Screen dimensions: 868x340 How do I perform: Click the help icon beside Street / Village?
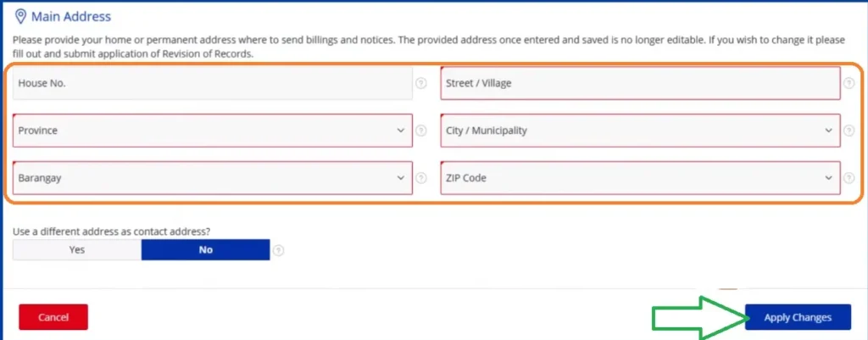coord(849,84)
